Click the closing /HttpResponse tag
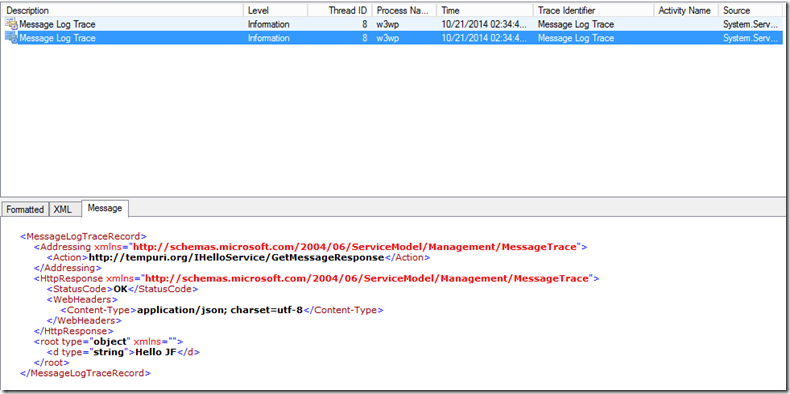Image resolution: width=790 pixels, height=394 pixels. (74, 331)
